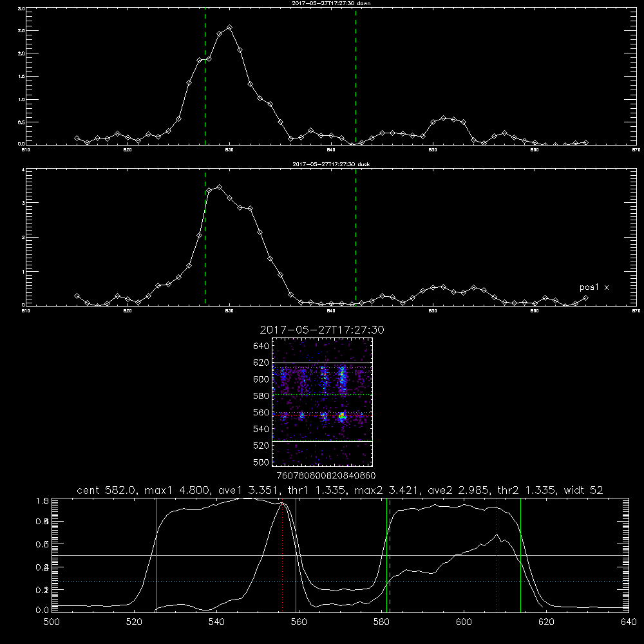Click the '1.5' y-axis label of dawn plot
Viewport: 644px width, 644px height.
[x=21, y=77]
